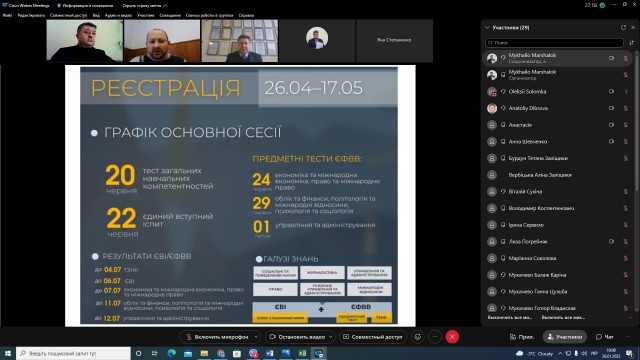Toggle Анна Шевченко muted microphone icon

click(x=626, y=142)
